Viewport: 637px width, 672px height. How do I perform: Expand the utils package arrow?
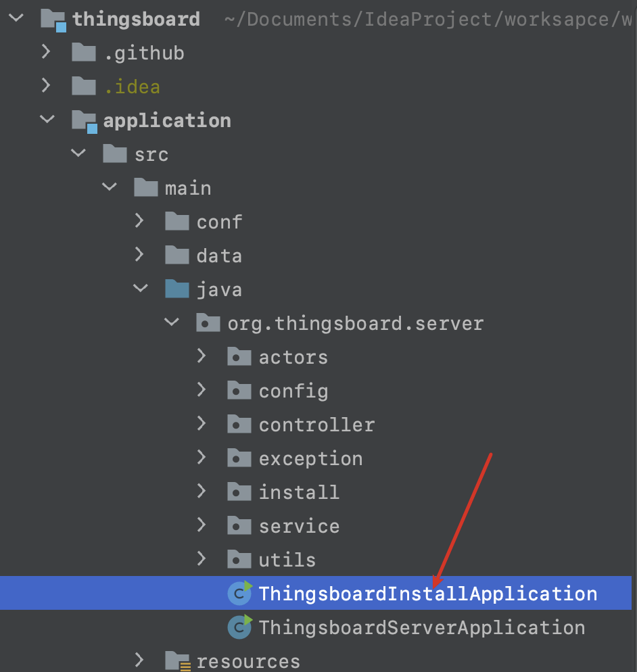point(201,559)
